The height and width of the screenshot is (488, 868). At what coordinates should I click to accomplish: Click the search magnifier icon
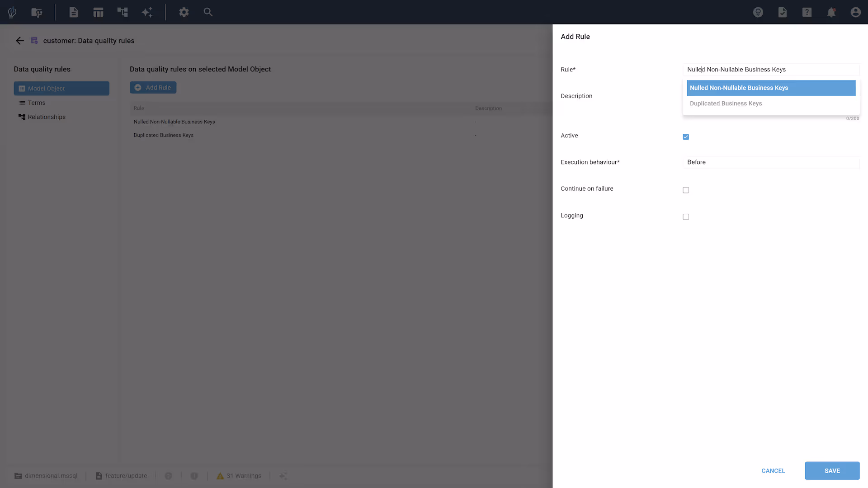(x=208, y=12)
